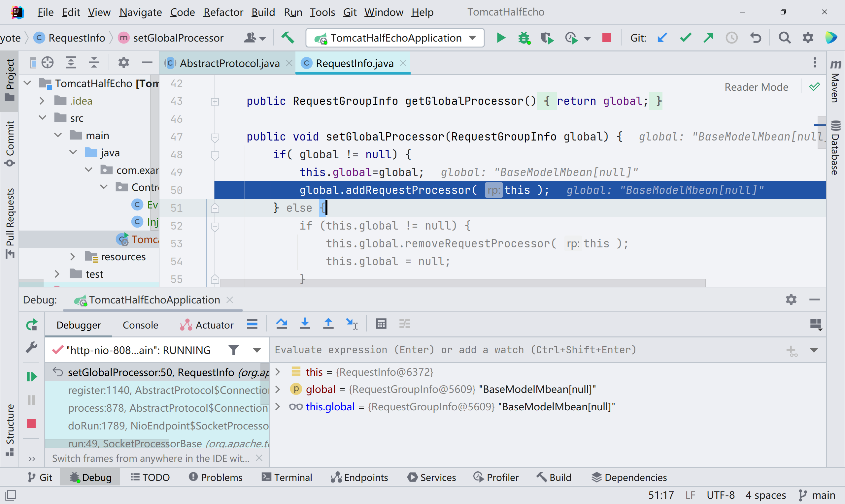This screenshot has height=504, width=845.
Task: Toggle fold marker on line 47
Action: click(215, 137)
